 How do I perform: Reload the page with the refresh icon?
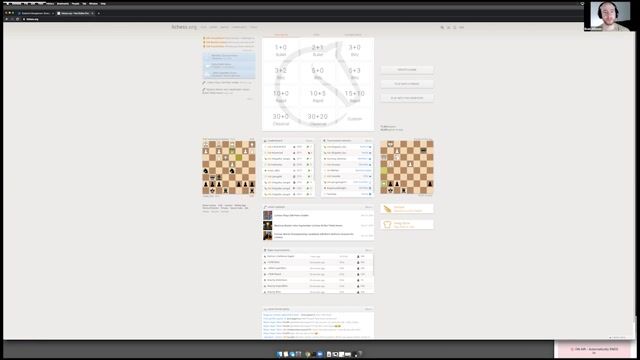17,19
